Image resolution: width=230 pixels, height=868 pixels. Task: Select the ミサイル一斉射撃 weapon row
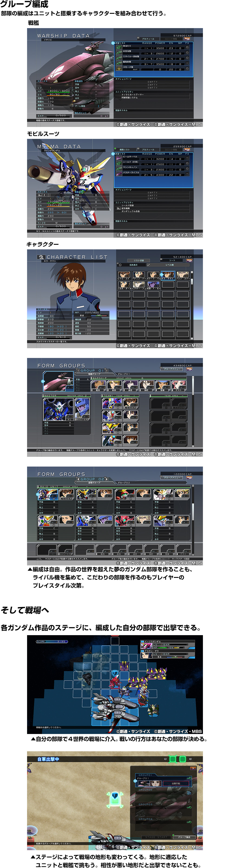click(x=153, y=58)
